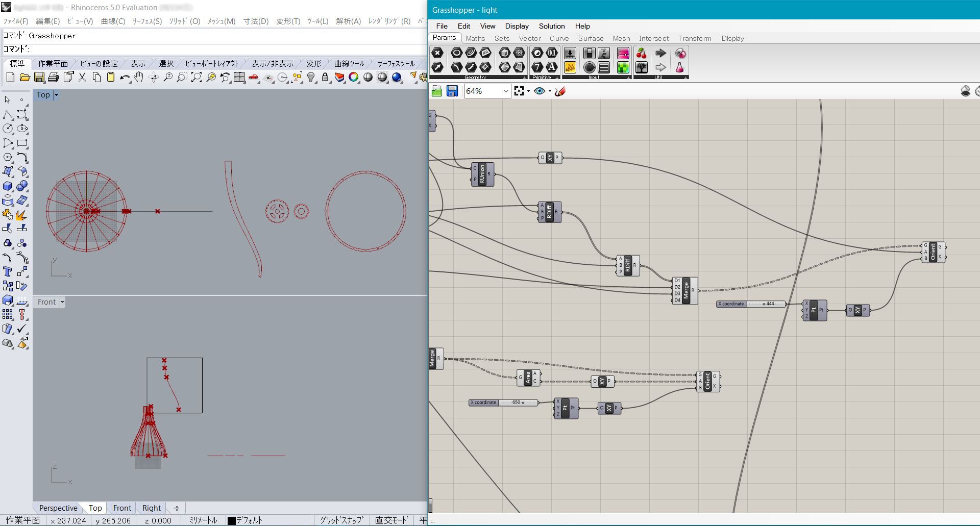Open the Grasshopper Solution menu
Image resolution: width=980 pixels, height=526 pixels.
552,26
